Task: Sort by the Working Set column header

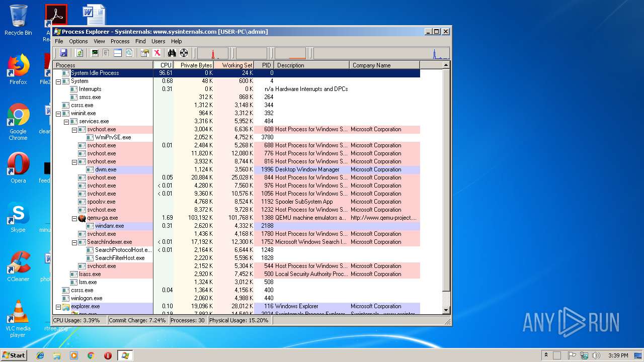Action: coord(234,65)
